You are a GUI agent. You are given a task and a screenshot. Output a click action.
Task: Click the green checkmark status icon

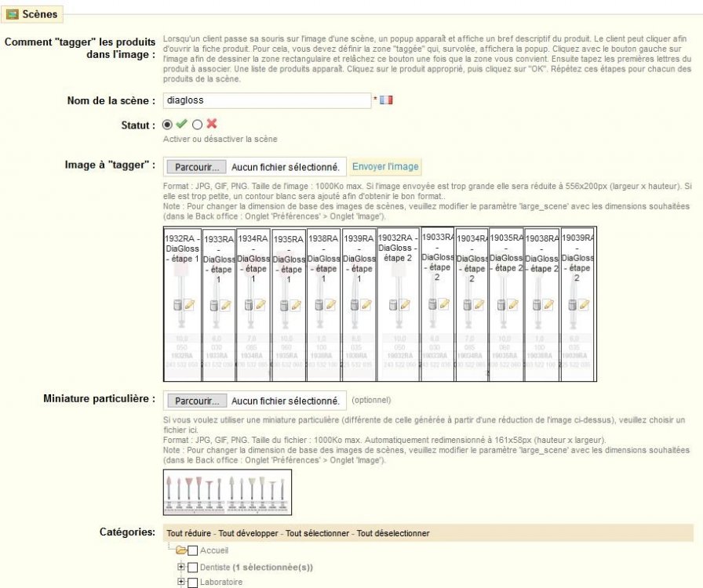click(181, 124)
